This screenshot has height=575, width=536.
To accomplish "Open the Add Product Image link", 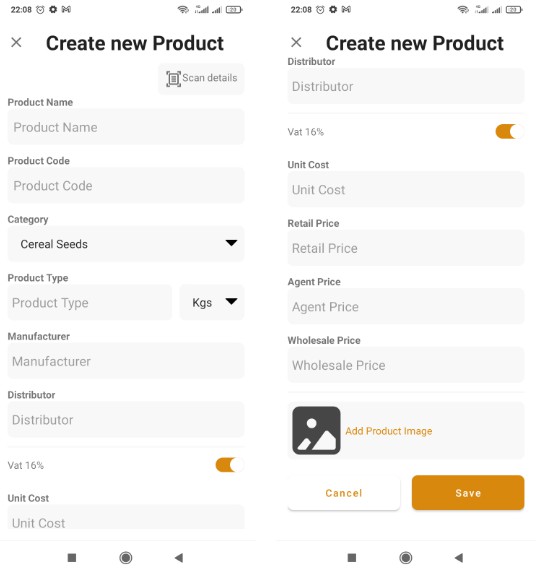I will [x=389, y=431].
